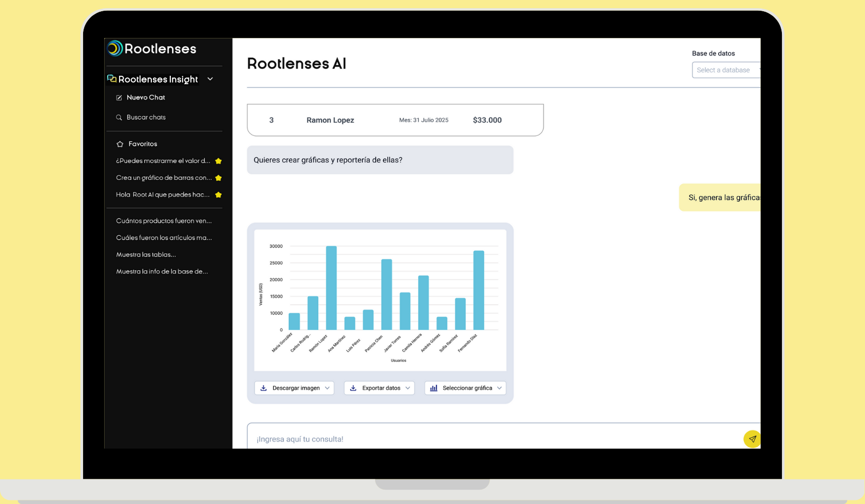The height and width of the screenshot is (504, 865).
Task: Open the 'Select a database' dropdown
Action: pyautogui.click(x=725, y=70)
